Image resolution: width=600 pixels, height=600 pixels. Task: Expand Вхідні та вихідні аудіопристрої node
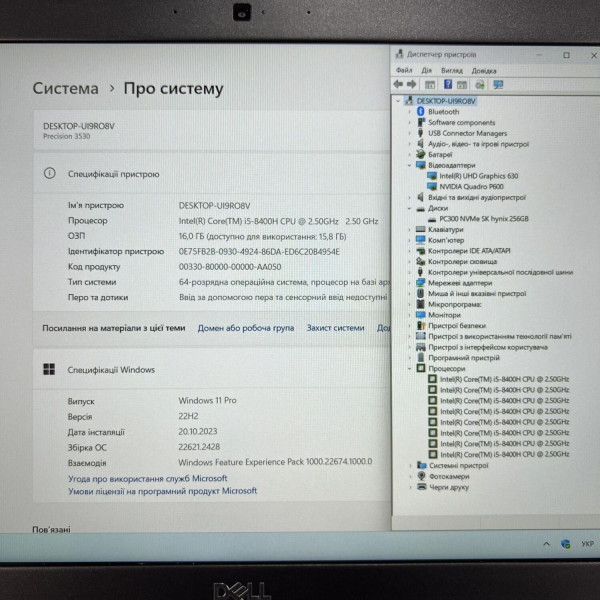pos(409,197)
